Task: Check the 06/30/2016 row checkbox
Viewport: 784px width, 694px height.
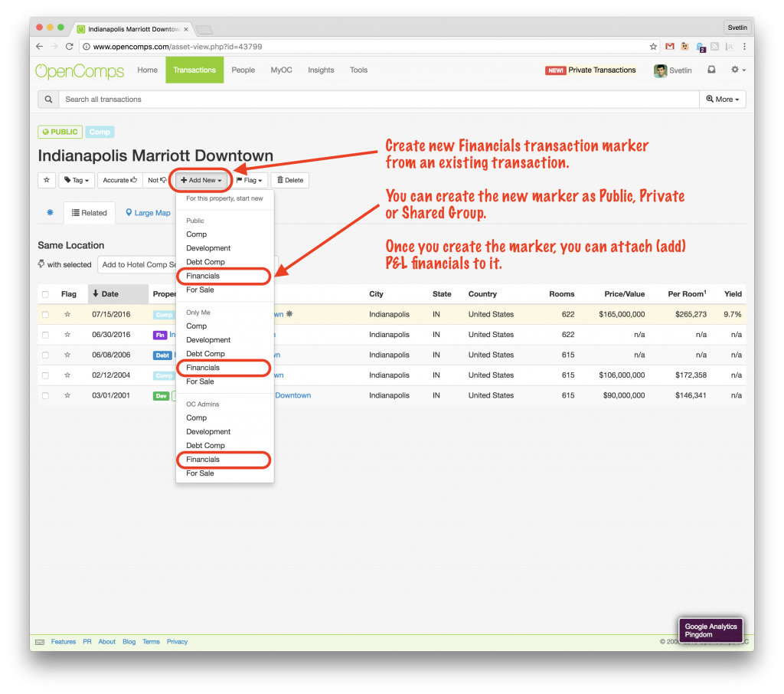Action: pos(45,335)
